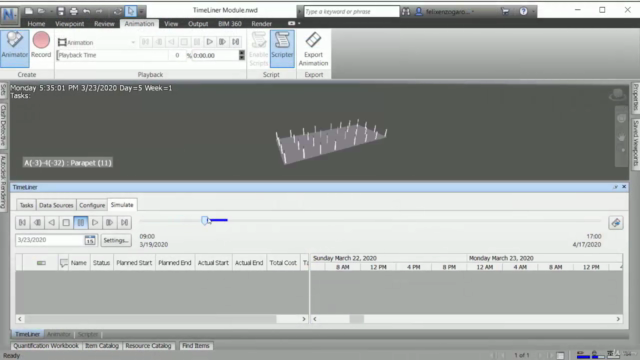Open the Home ribbon tab
Image resolution: width=640 pixels, height=360 pixels.
(36, 24)
